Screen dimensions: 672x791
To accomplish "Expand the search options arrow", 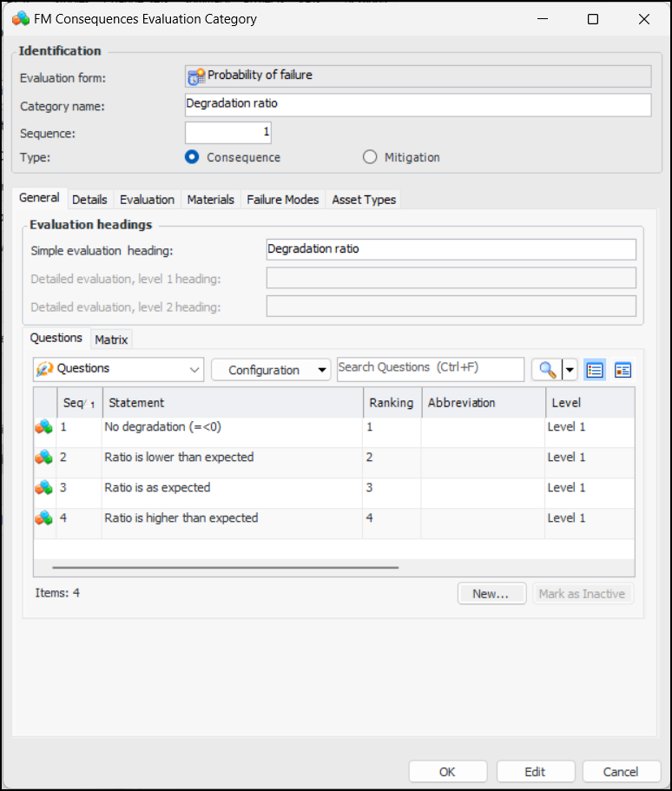I will tap(570, 370).
